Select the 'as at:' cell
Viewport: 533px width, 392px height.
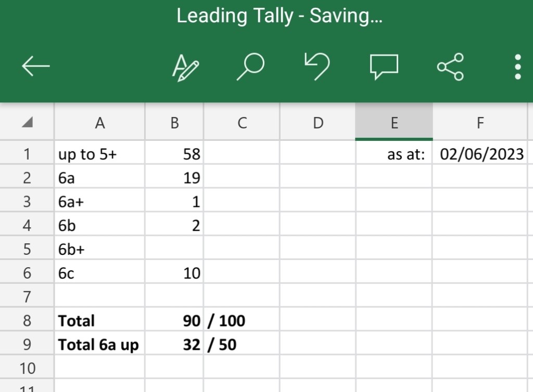click(x=394, y=154)
